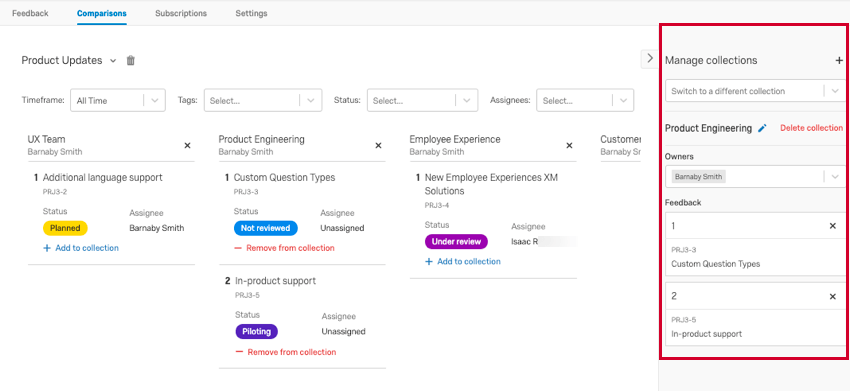
Task: Open the Timeframe All Time dropdown
Action: [118, 100]
